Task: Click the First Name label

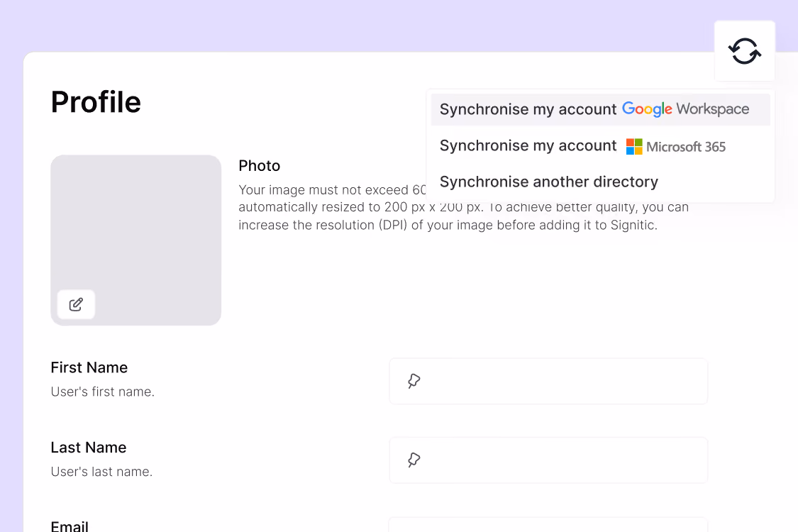Action: coord(89,367)
